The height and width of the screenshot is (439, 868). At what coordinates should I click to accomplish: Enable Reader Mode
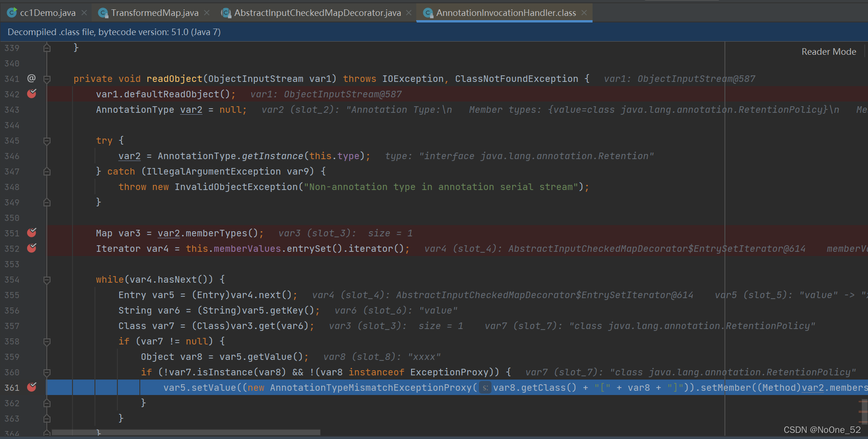tap(829, 51)
